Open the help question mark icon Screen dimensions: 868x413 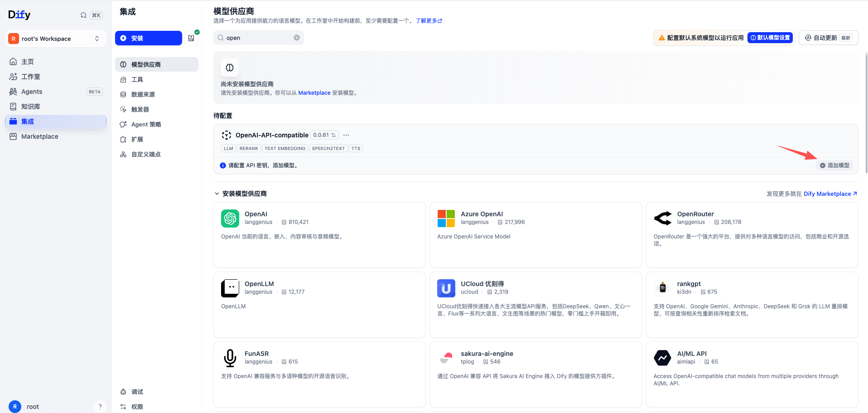tap(100, 406)
